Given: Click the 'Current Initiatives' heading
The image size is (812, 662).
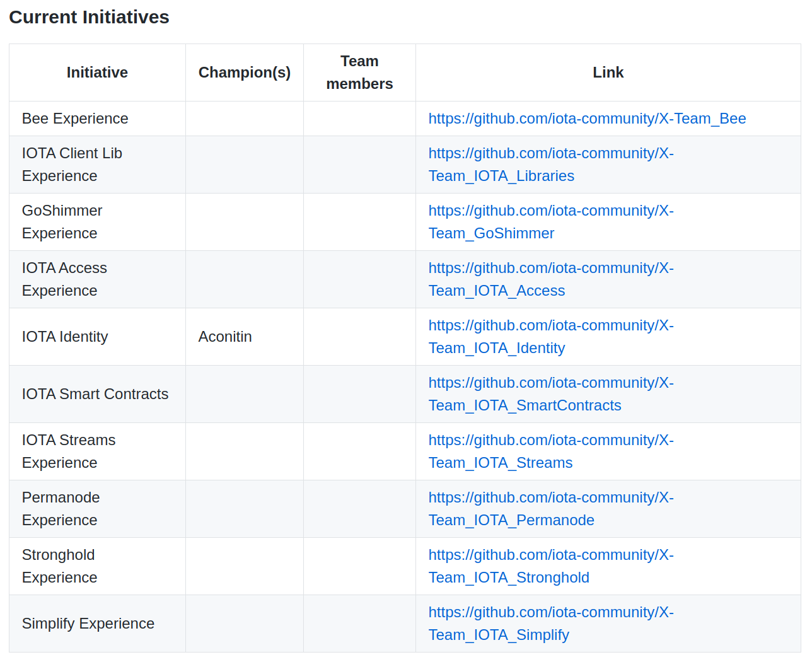Looking at the screenshot, I should point(89,17).
